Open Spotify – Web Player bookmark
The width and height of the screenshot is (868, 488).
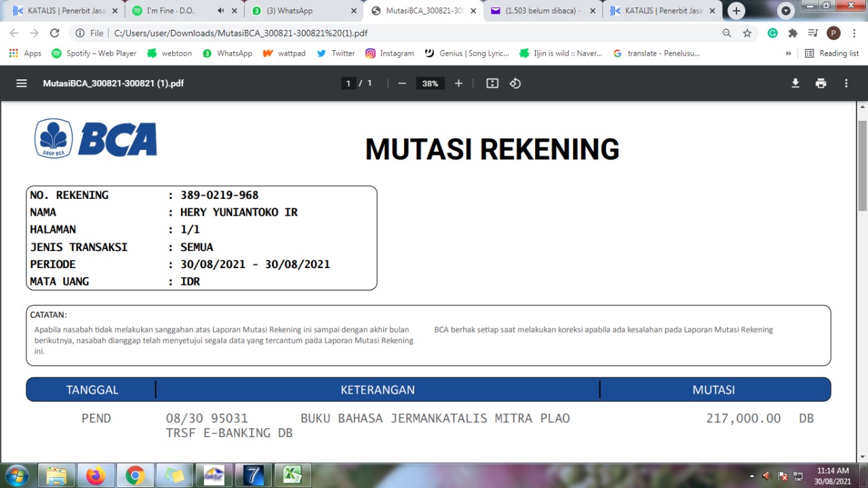coord(94,53)
